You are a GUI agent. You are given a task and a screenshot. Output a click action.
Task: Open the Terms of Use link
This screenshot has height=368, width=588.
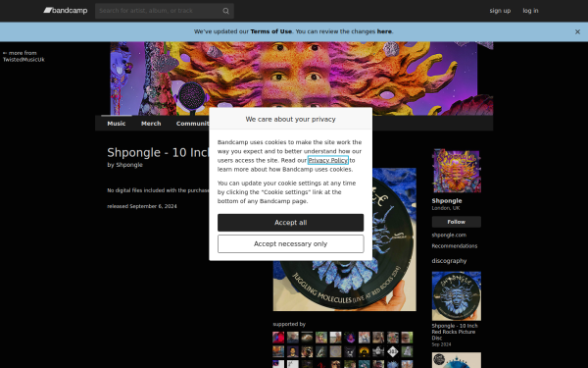pyautogui.click(x=270, y=31)
